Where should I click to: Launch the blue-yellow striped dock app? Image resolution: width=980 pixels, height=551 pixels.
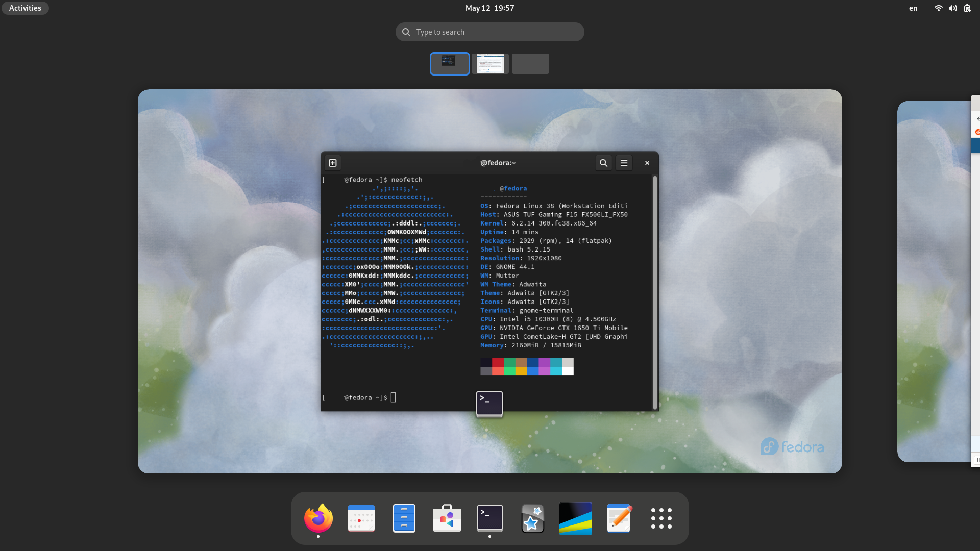(575, 518)
